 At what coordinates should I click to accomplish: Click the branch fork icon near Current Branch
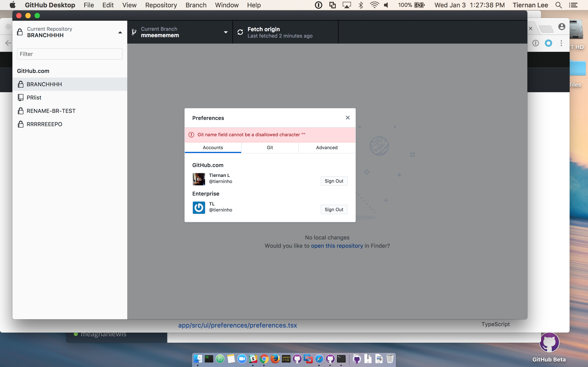pos(134,32)
